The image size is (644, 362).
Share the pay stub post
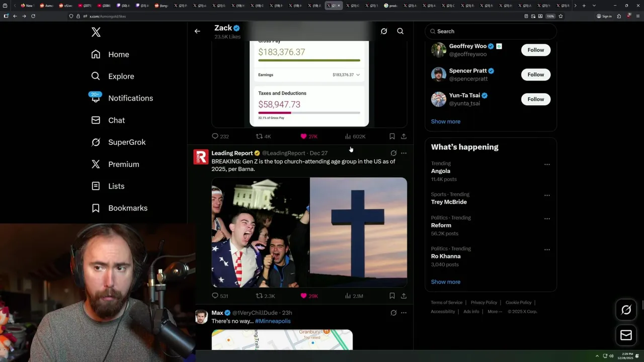[404, 136]
